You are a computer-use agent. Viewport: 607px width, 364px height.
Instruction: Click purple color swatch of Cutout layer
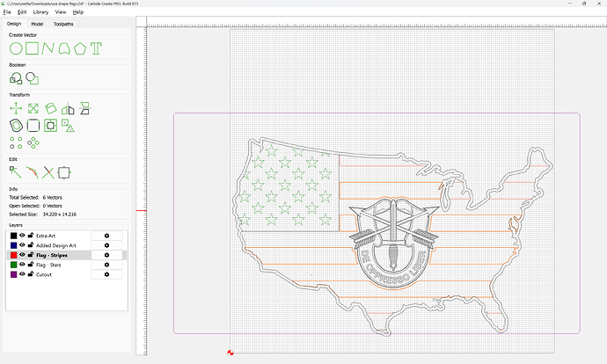tap(13, 274)
